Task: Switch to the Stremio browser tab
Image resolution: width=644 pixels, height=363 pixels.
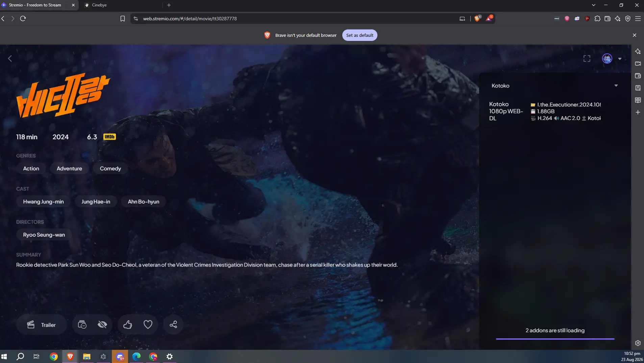Action: click(x=35, y=5)
